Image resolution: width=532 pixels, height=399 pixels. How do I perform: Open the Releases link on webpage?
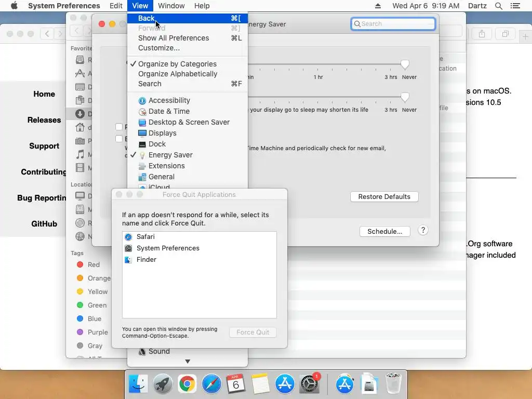click(x=44, y=120)
